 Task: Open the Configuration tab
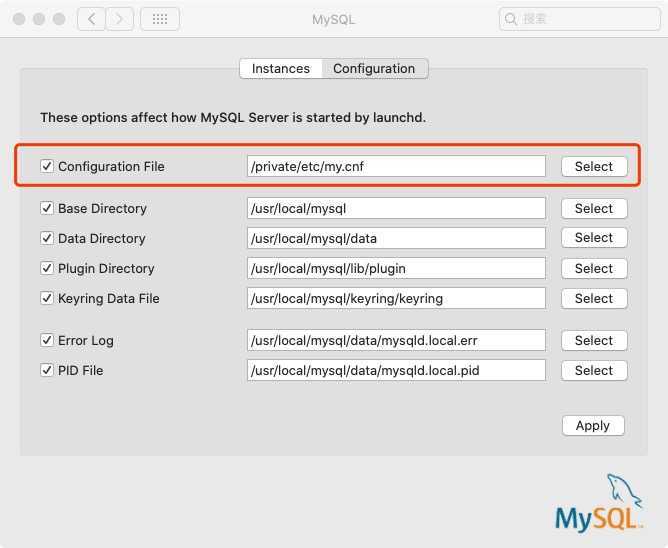pos(374,68)
